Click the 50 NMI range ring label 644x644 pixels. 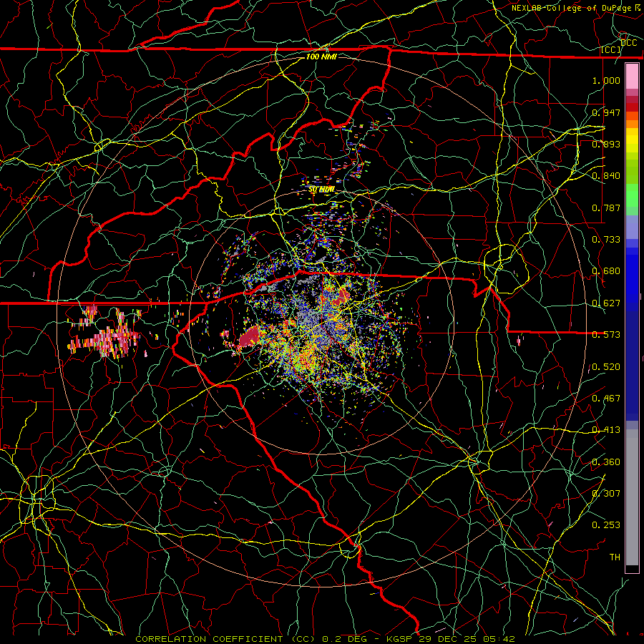pos(321,189)
